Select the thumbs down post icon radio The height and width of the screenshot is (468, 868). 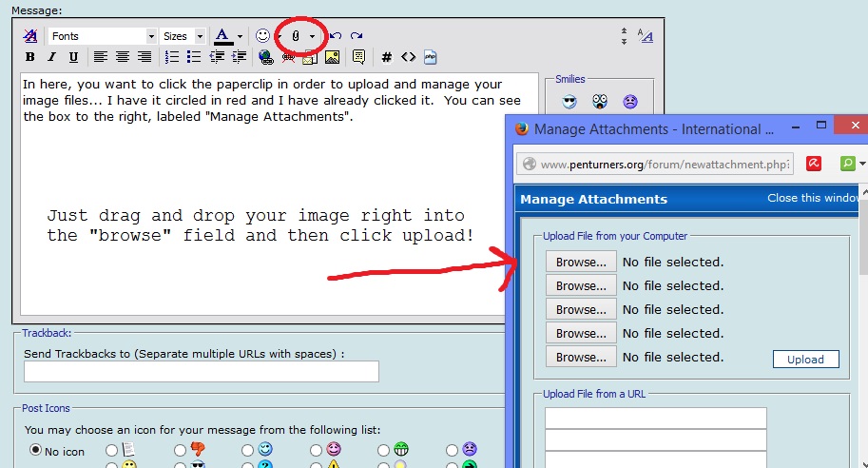[181, 450]
